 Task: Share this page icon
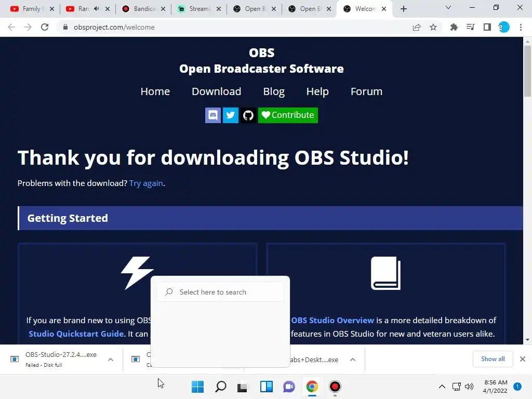pos(417,27)
